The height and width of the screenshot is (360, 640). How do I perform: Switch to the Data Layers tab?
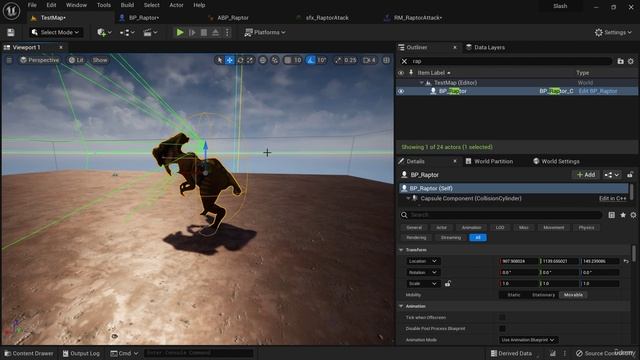click(486, 47)
